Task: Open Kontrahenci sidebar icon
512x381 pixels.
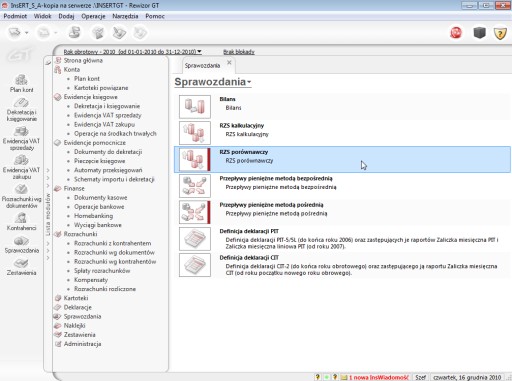Action: pyautogui.click(x=21, y=222)
